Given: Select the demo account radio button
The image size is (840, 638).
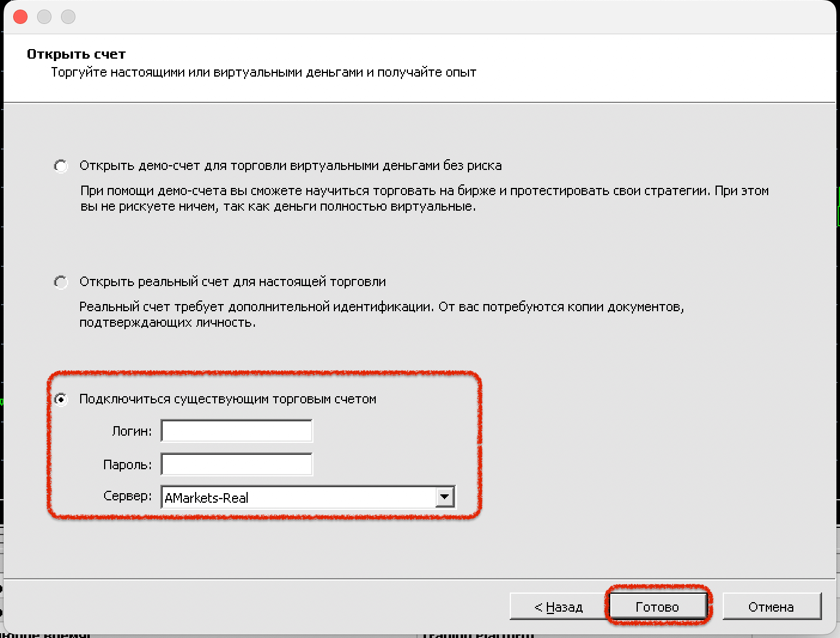Looking at the screenshot, I should [x=61, y=166].
